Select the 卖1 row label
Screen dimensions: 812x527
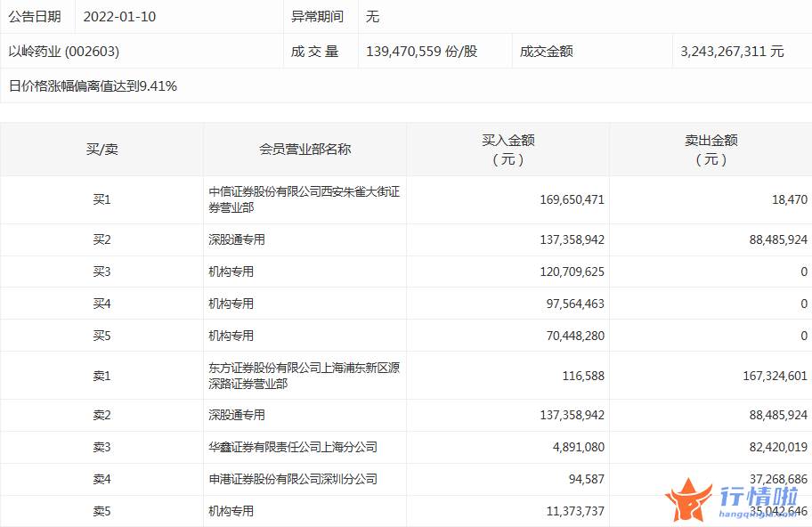(x=102, y=376)
